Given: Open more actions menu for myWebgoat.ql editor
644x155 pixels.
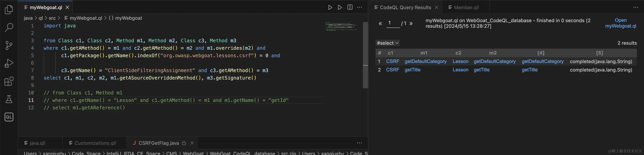Looking at the screenshot, I should pyautogui.click(x=359, y=7).
